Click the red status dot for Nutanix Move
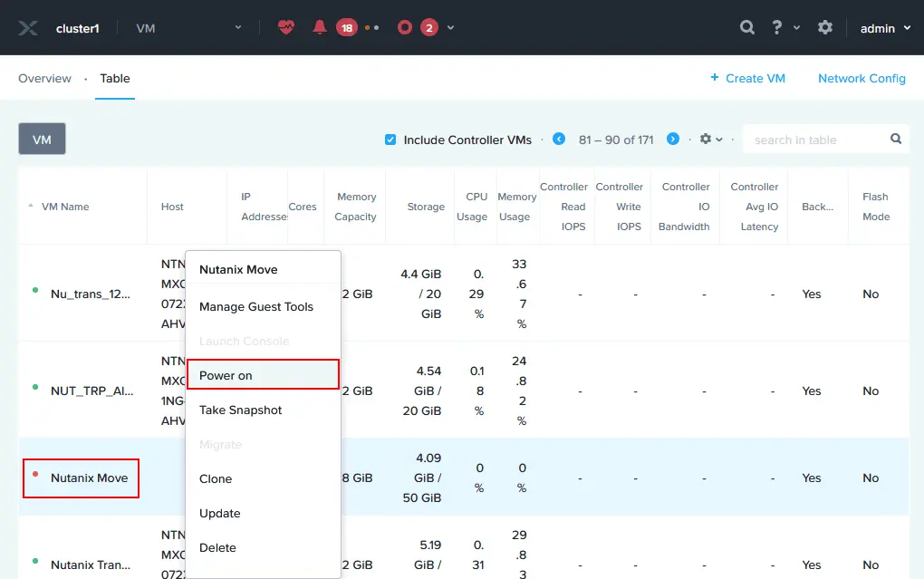The image size is (924, 579). (35, 474)
